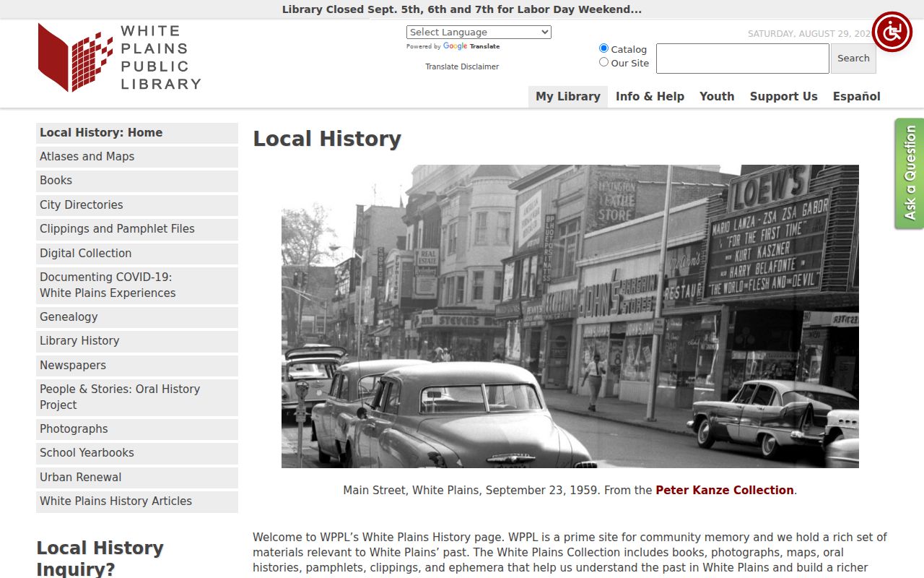Open the Books sidebar link
The height and width of the screenshot is (578, 924).
137,181
